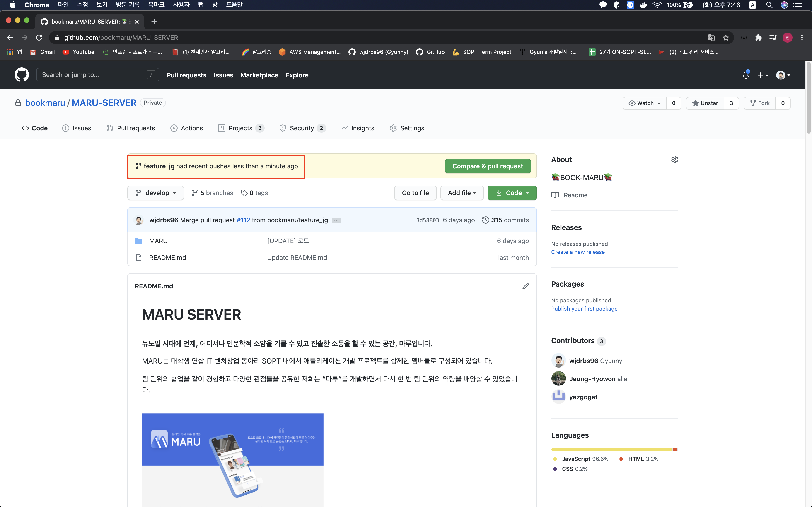
Task: Open the notifications bell icon
Action: coord(746,75)
